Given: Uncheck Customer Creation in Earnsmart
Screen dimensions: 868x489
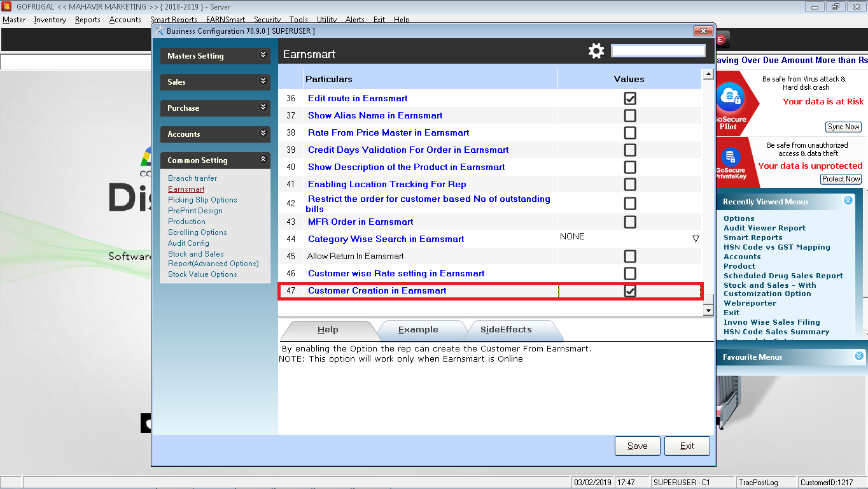Looking at the screenshot, I should point(630,291).
